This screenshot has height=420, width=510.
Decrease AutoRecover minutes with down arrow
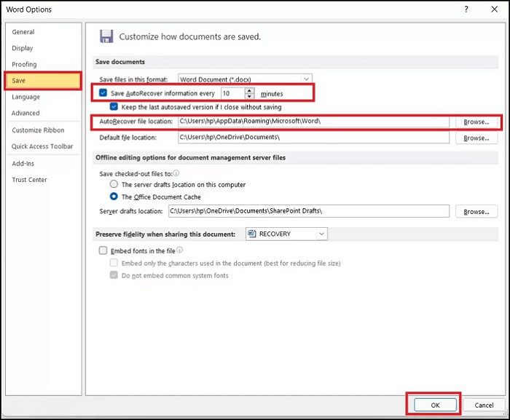coord(249,96)
